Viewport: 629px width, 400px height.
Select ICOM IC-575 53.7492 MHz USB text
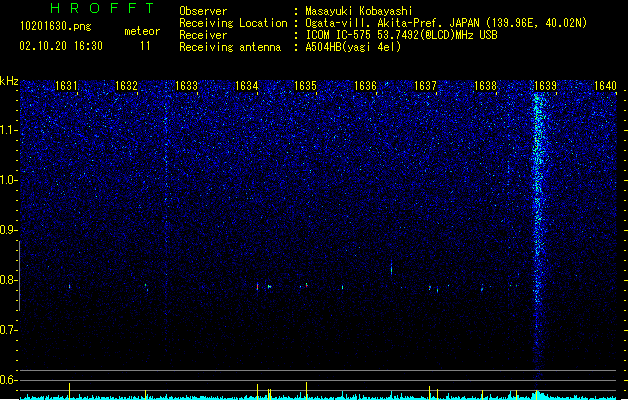click(401, 35)
